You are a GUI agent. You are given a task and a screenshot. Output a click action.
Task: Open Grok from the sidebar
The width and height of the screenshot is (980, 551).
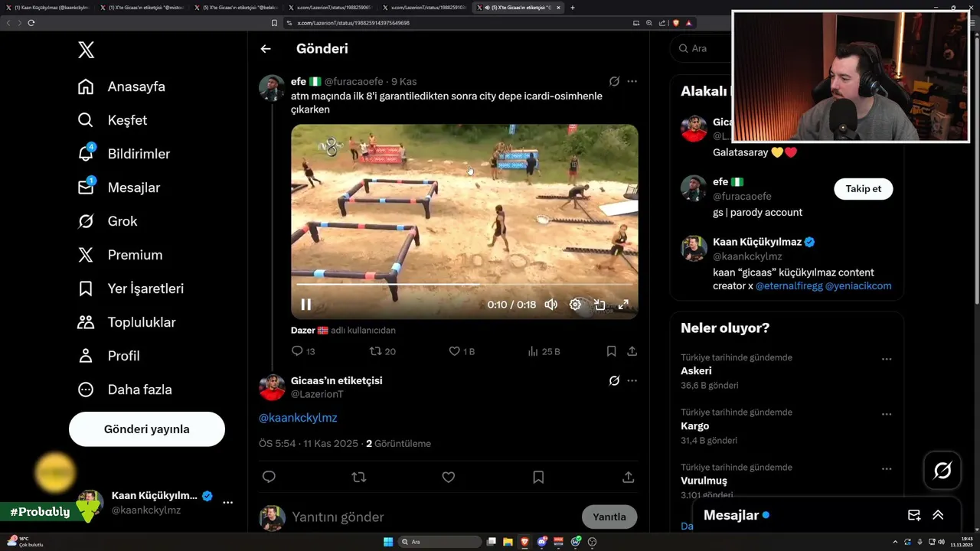coord(107,221)
